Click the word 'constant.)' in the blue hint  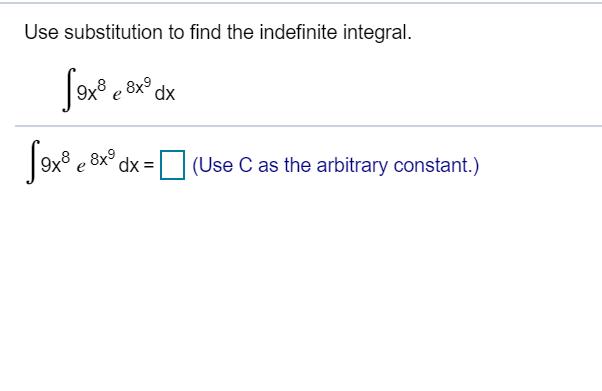437,166
